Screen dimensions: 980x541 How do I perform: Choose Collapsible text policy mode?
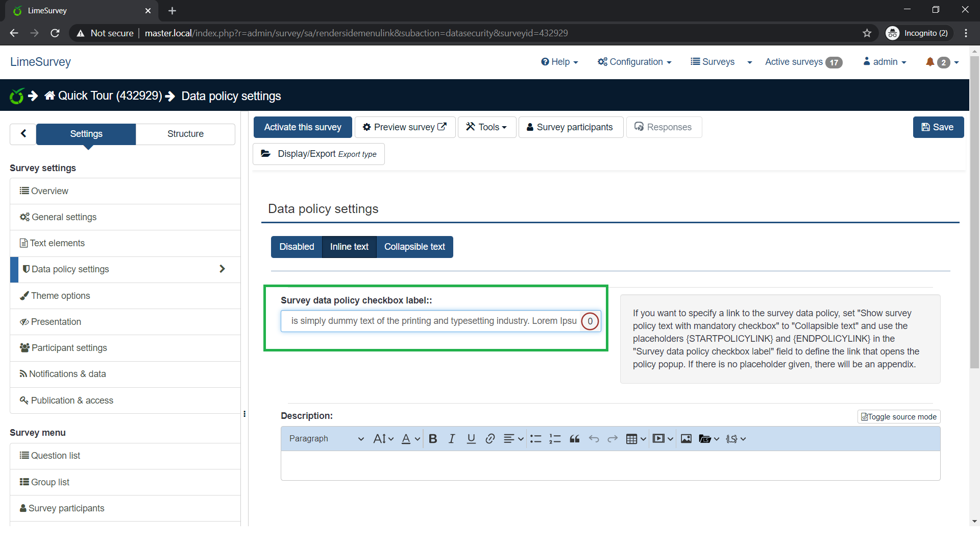coord(414,247)
